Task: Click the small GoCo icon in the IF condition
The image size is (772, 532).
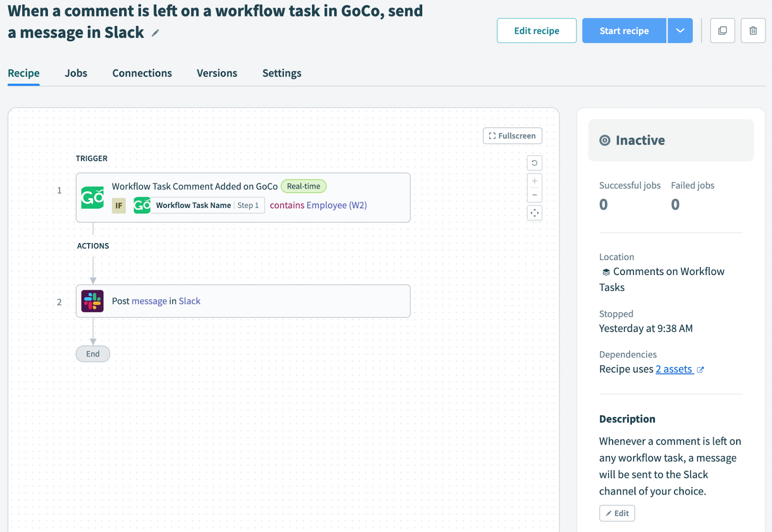Action: coord(142,205)
